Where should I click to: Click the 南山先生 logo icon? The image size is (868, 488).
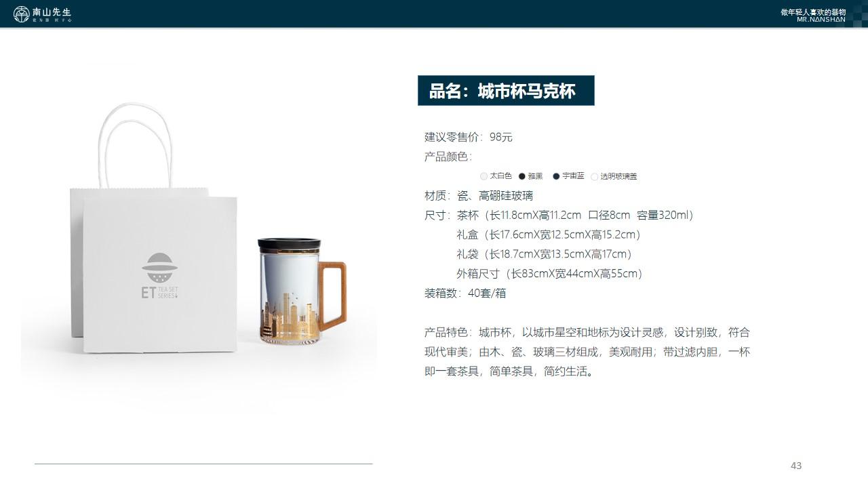tap(22, 14)
